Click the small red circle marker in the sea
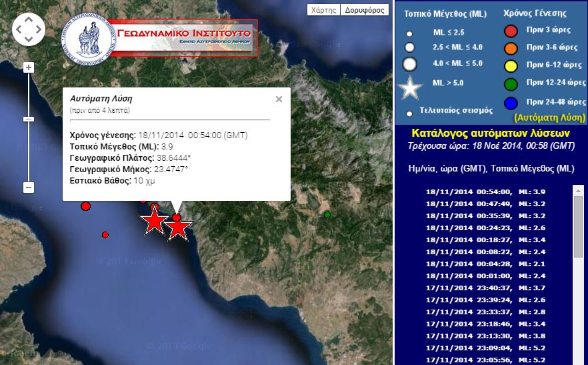 [105, 235]
